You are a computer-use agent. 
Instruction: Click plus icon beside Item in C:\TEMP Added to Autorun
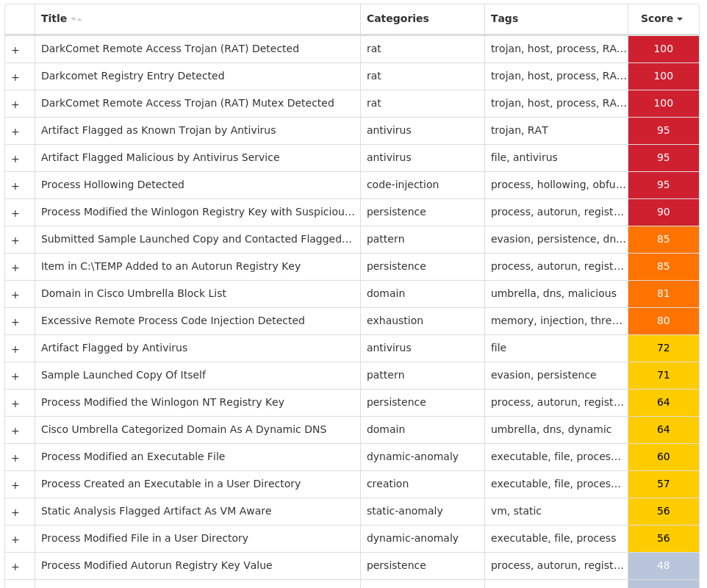click(x=15, y=268)
